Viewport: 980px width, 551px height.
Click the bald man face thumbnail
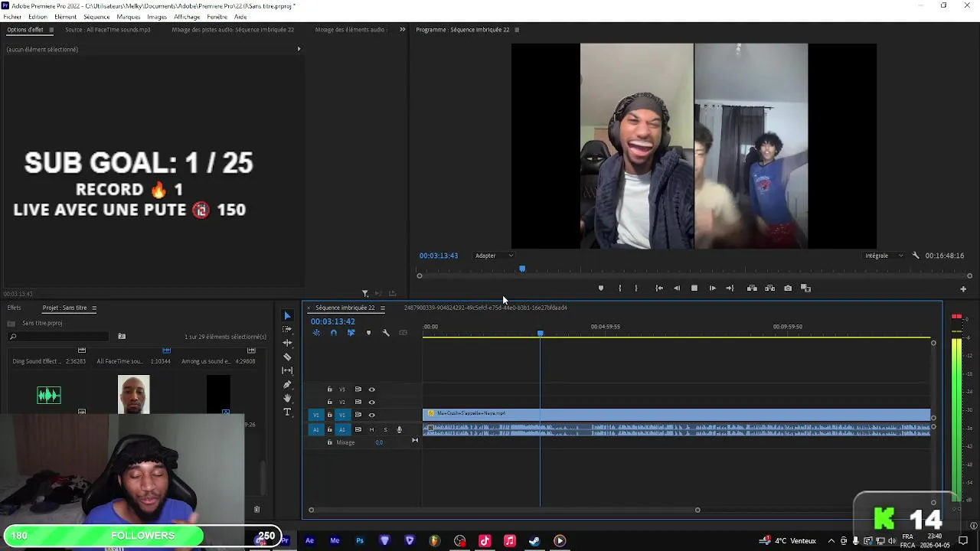tap(134, 394)
